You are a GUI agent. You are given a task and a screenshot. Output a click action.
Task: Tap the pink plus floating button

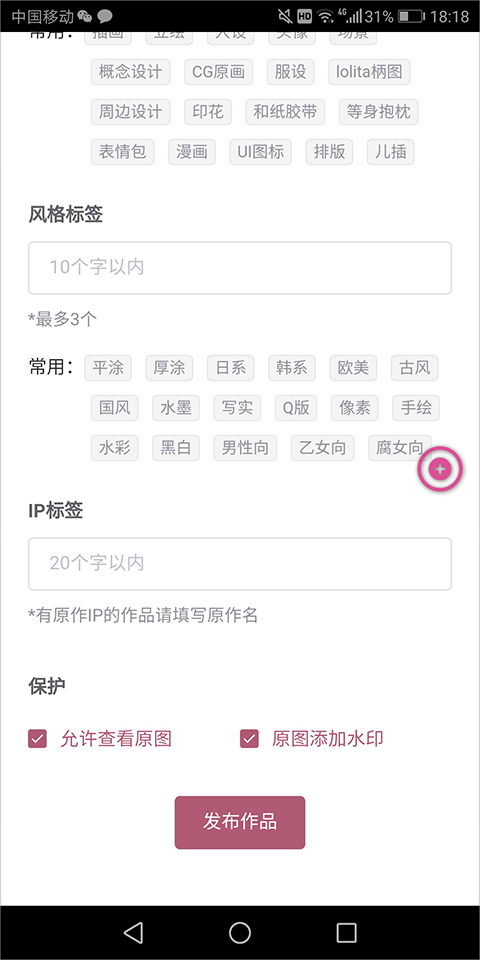(x=440, y=470)
